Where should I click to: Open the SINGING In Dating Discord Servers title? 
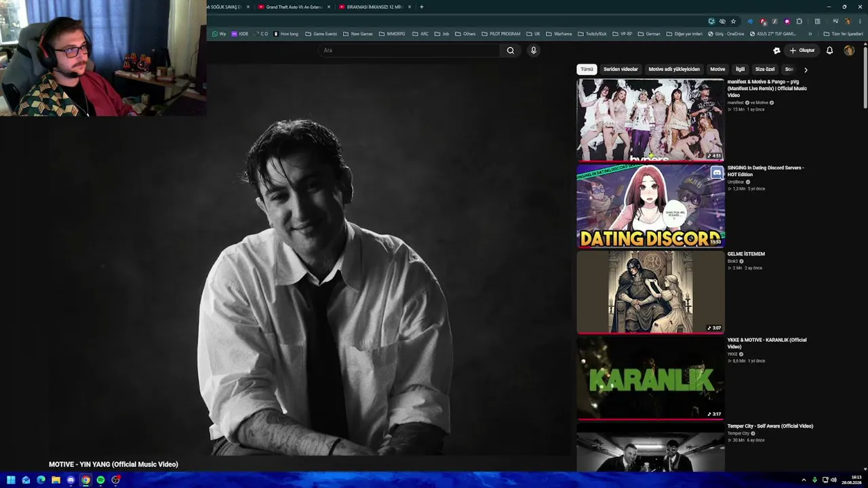coord(766,171)
